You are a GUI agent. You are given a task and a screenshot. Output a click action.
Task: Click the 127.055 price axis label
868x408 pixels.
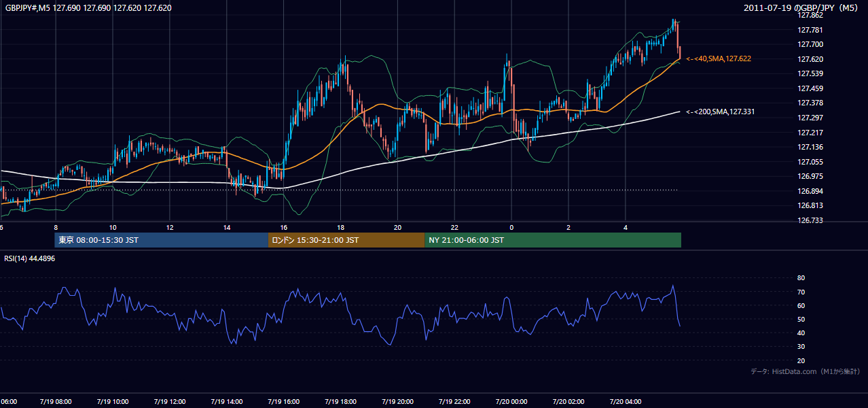(811, 162)
